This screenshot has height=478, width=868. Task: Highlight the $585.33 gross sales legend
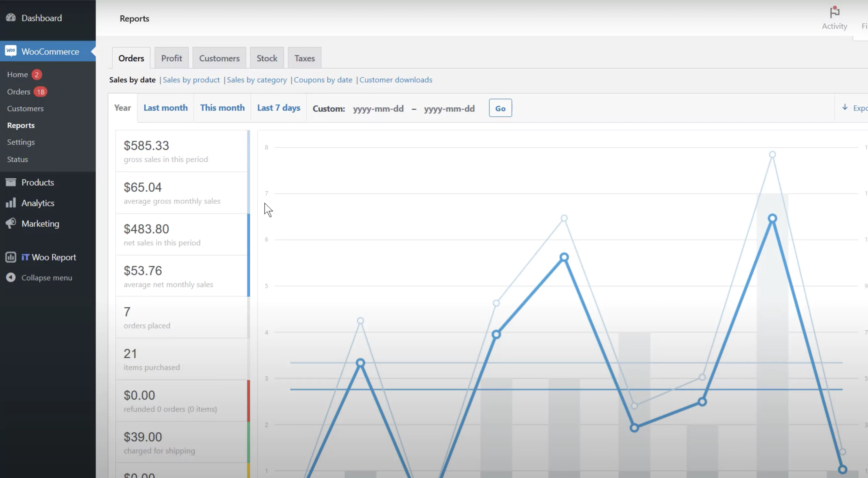pyautogui.click(x=183, y=151)
